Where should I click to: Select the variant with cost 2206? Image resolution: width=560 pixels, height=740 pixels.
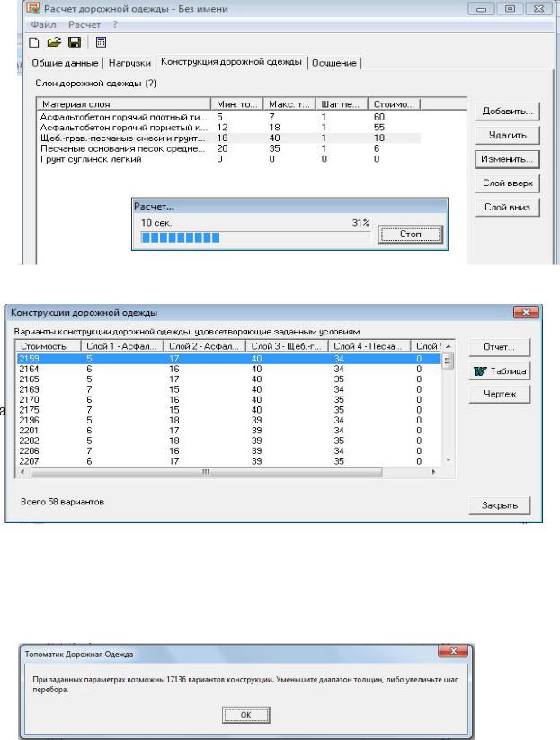[x=229, y=451]
